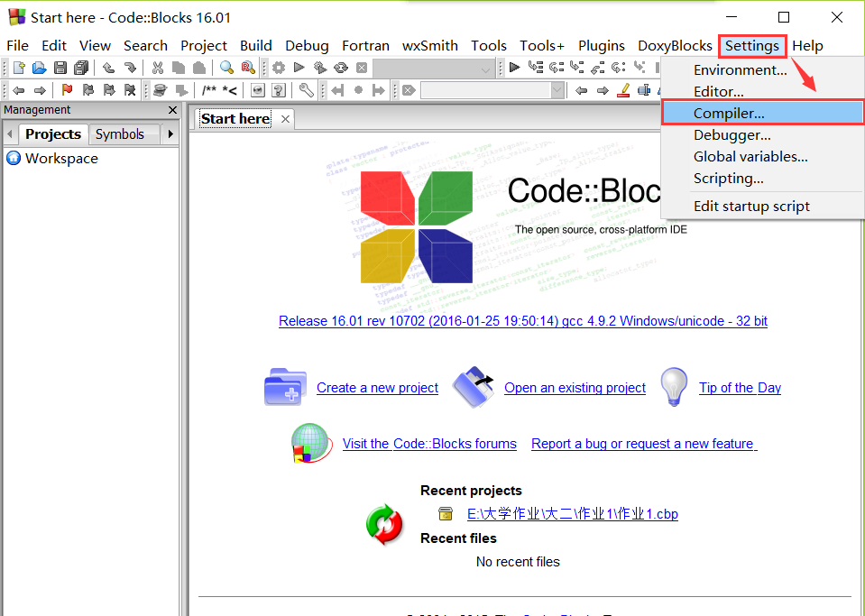Click the Jump back arrow beside bookmark flag
The image size is (865, 616).
pos(18,90)
